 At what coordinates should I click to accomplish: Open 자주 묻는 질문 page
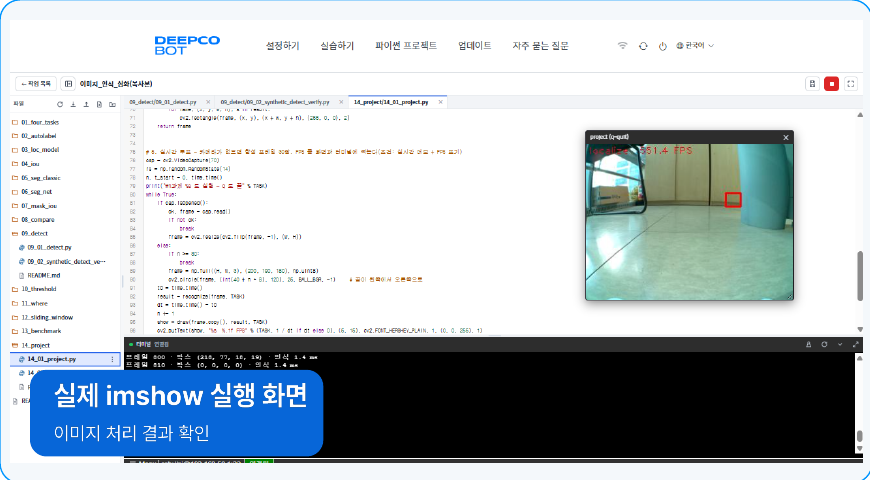[x=540, y=46]
